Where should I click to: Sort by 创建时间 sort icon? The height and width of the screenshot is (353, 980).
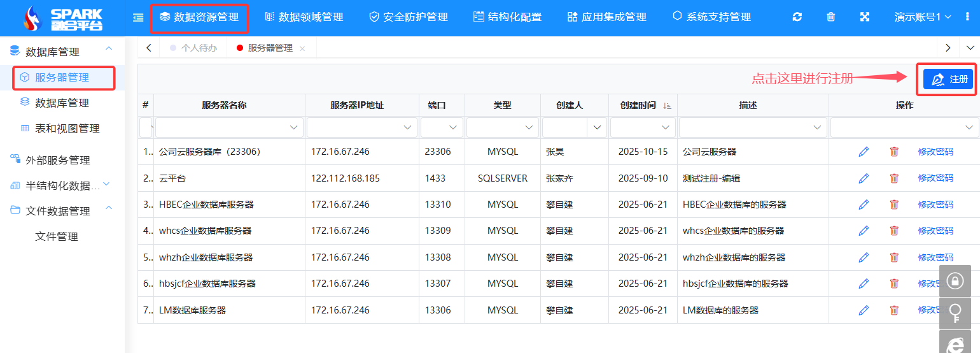(x=667, y=106)
